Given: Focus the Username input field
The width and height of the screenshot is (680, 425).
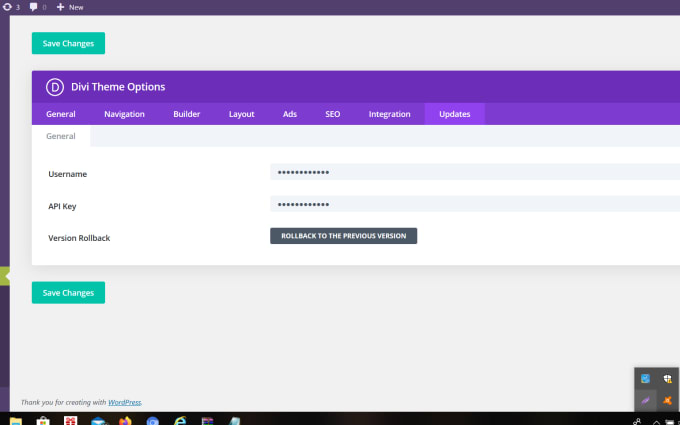Looking at the screenshot, I should 475,172.
